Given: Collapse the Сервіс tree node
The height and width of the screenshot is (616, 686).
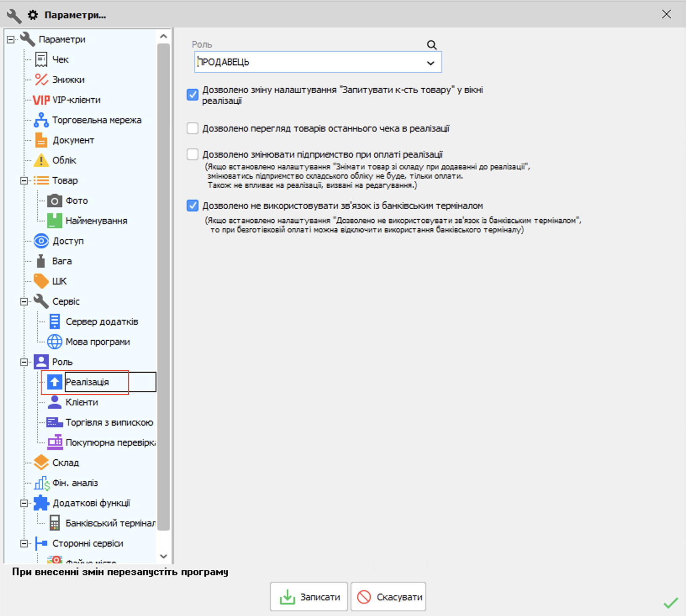Looking at the screenshot, I should [x=24, y=302].
